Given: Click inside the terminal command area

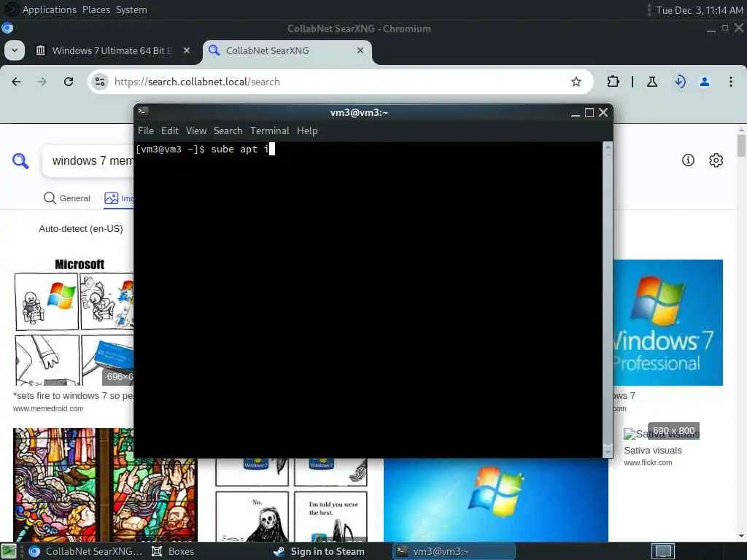Looking at the screenshot, I should pos(368,300).
